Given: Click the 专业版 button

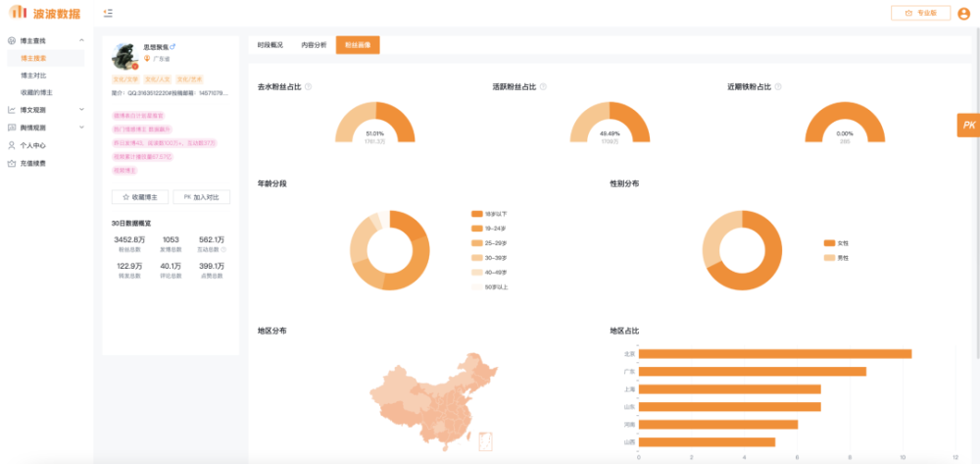Looking at the screenshot, I should click(x=920, y=13).
